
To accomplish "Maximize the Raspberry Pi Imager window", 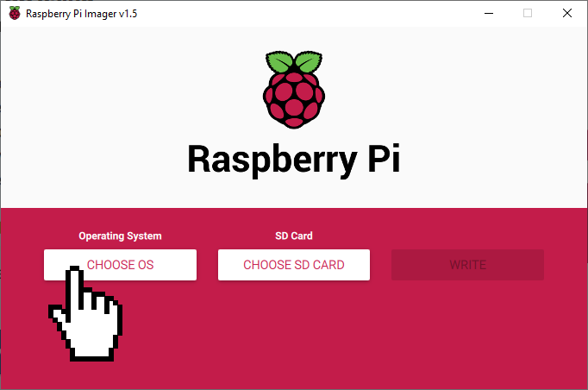I will [x=528, y=13].
